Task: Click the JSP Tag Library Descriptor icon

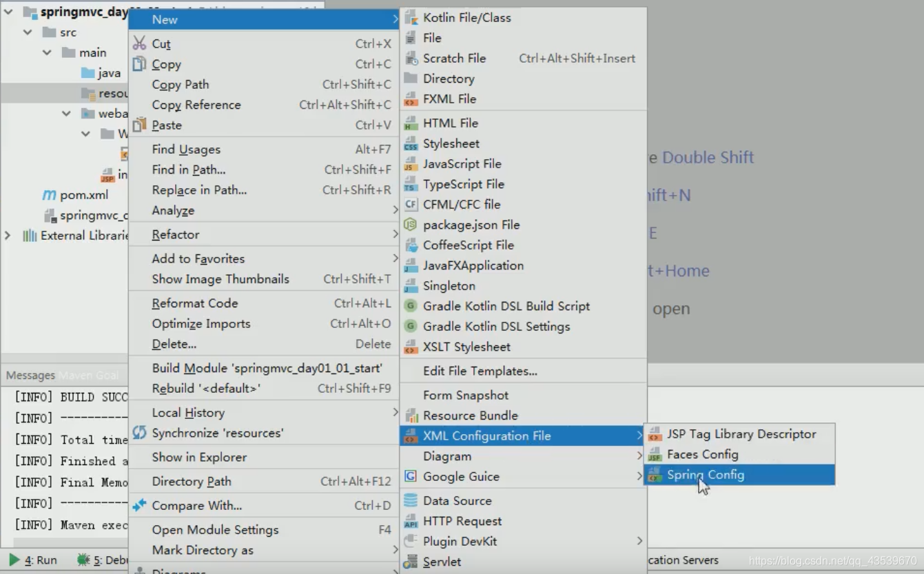Action: pyautogui.click(x=655, y=434)
